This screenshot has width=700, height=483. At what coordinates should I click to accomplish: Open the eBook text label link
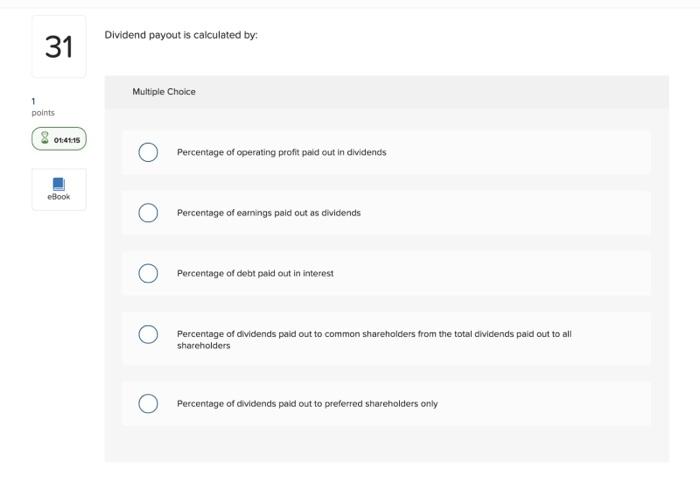coord(58,197)
